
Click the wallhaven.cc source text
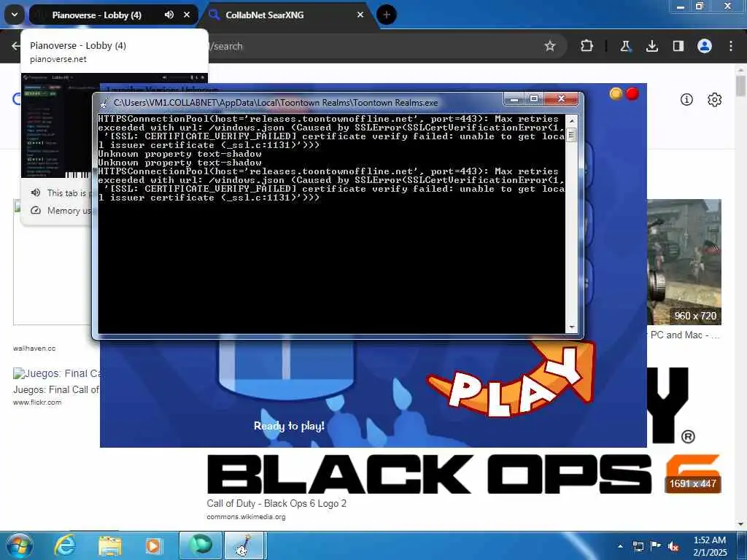pos(34,349)
